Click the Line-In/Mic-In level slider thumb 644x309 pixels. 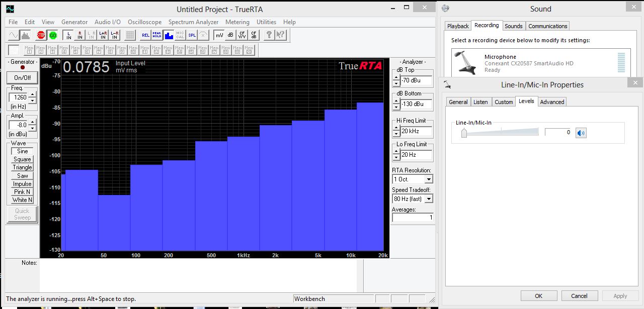(464, 133)
